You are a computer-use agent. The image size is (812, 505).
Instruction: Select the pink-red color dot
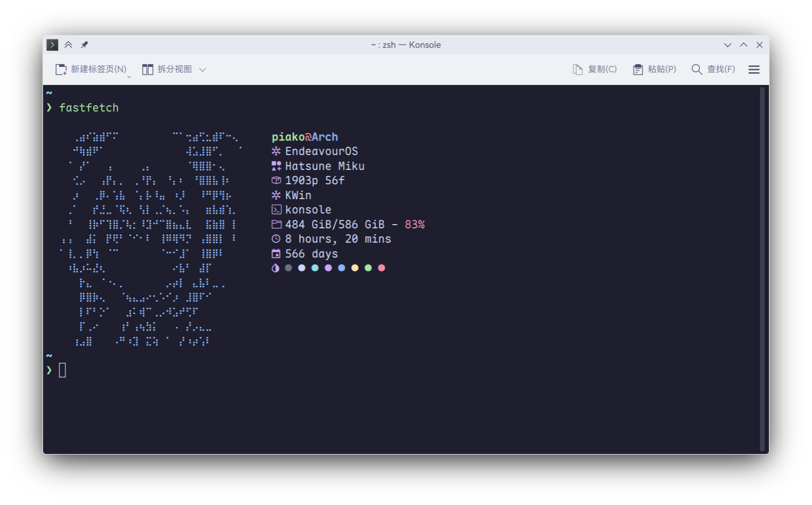(382, 268)
